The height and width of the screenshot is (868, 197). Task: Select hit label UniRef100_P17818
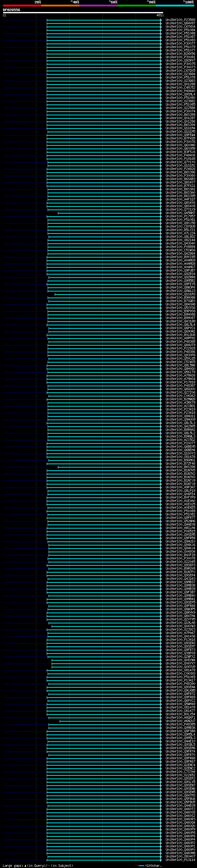180,382
